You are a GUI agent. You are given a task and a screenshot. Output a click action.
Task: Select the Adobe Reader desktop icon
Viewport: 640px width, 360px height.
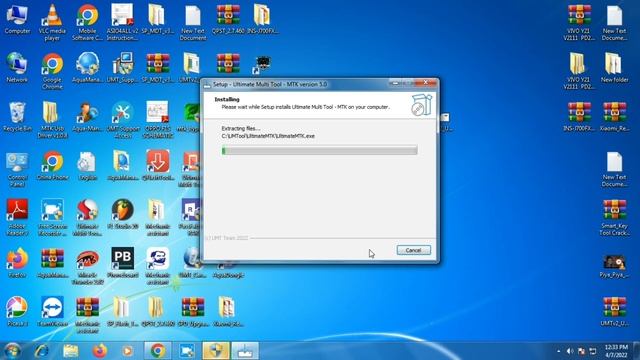(x=17, y=217)
